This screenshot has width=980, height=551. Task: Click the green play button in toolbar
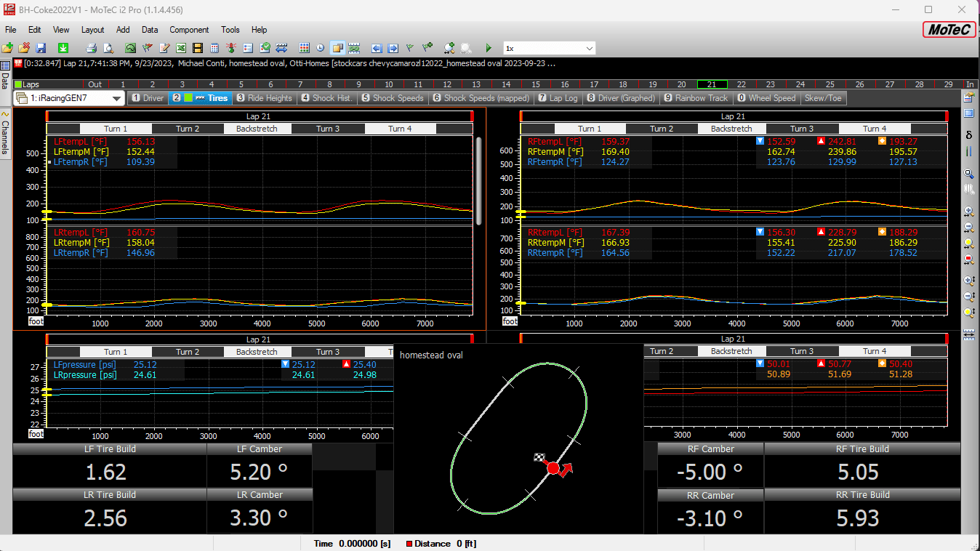coord(489,48)
